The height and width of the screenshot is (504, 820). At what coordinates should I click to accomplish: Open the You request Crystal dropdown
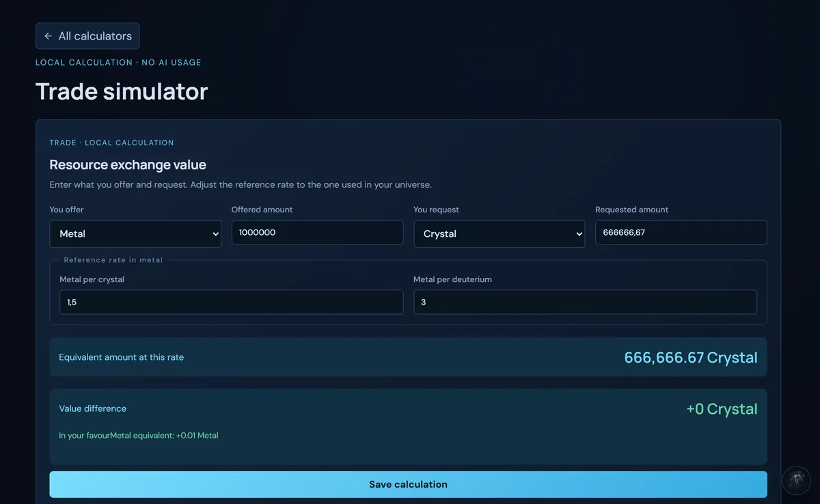[500, 234]
